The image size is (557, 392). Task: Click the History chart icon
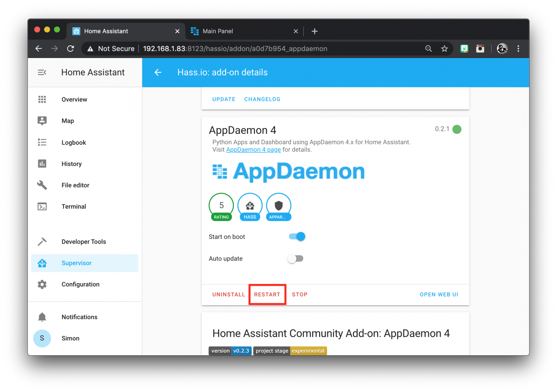[42, 164]
